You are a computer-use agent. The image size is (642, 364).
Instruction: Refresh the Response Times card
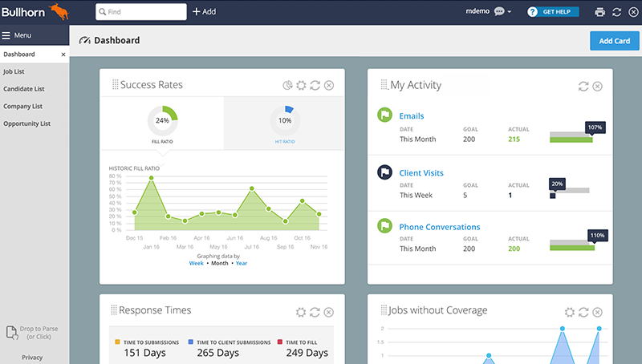click(x=315, y=313)
